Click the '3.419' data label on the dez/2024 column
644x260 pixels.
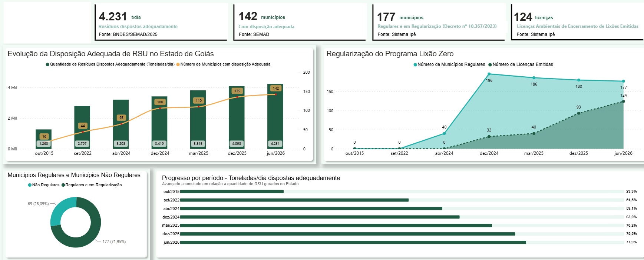159,144
